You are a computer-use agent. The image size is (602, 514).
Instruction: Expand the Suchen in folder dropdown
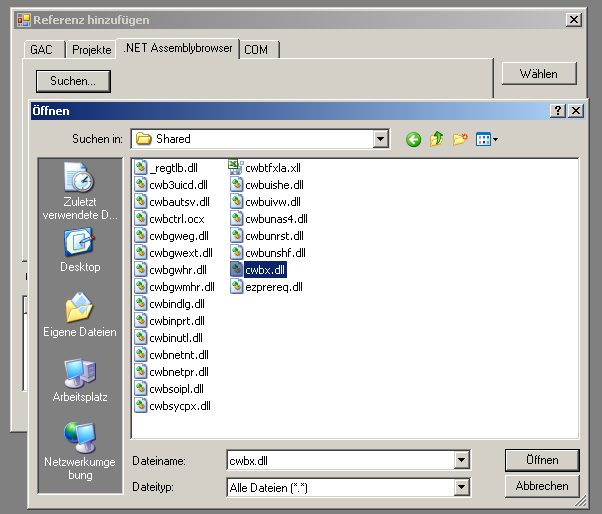[x=380, y=139]
